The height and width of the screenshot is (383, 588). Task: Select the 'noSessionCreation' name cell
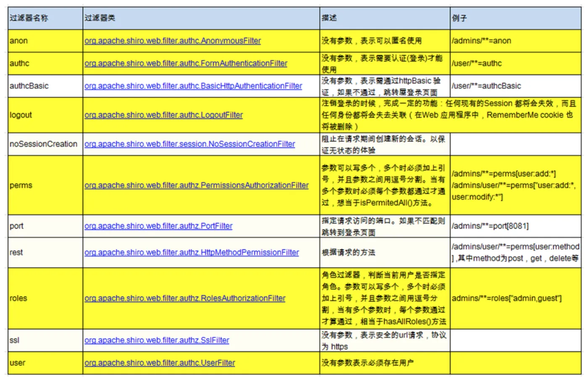pyautogui.click(x=45, y=144)
